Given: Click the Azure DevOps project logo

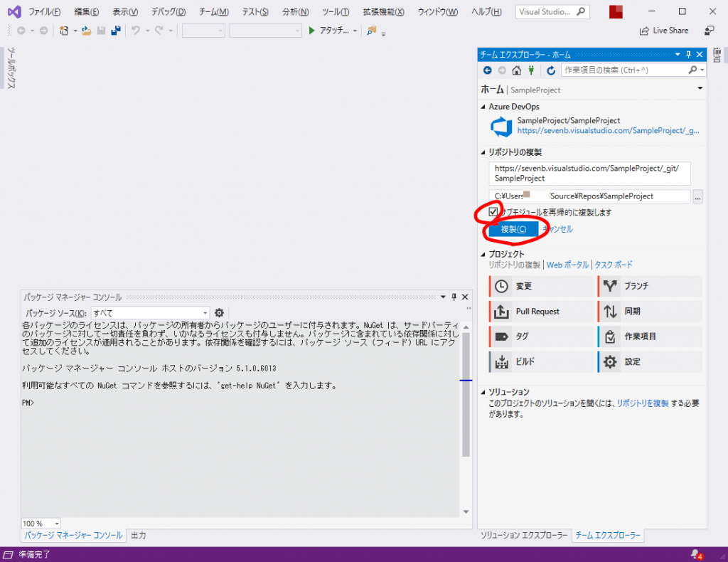Looking at the screenshot, I should point(501,127).
